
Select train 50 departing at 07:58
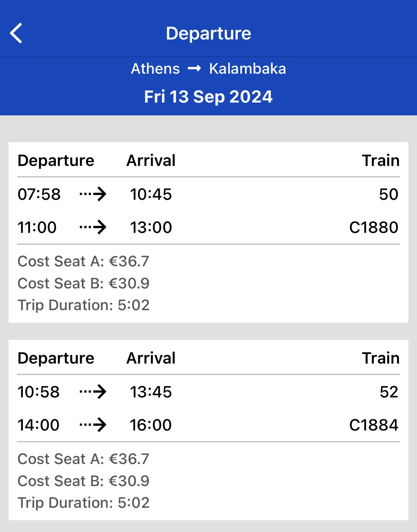point(388,194)
